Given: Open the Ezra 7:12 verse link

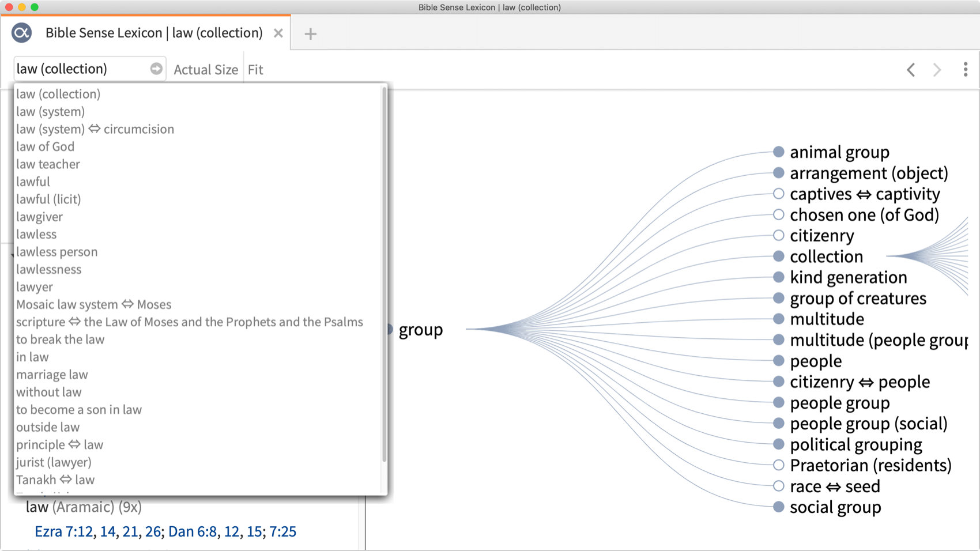Looking at the screenshot, I should point(63,531).
